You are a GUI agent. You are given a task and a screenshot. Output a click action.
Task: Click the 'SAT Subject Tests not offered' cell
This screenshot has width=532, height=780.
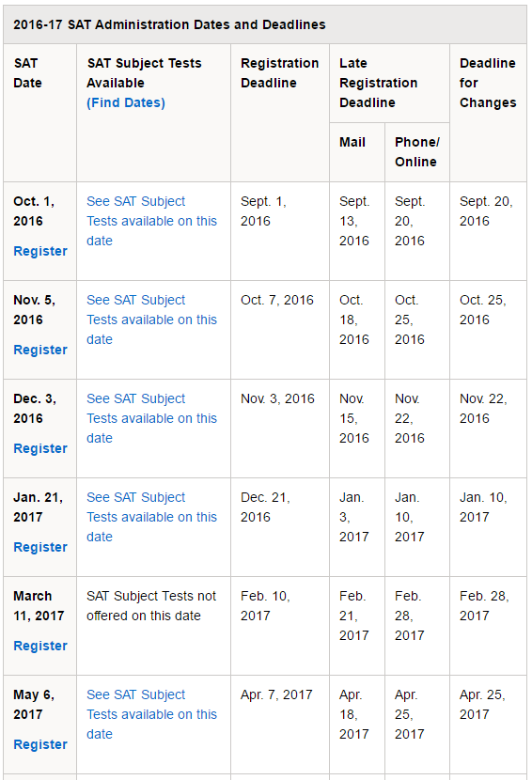153,626
